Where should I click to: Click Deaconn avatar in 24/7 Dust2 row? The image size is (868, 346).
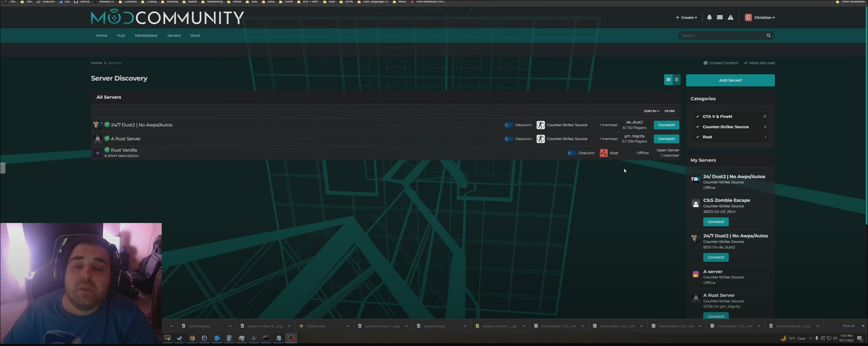point(508,125)
